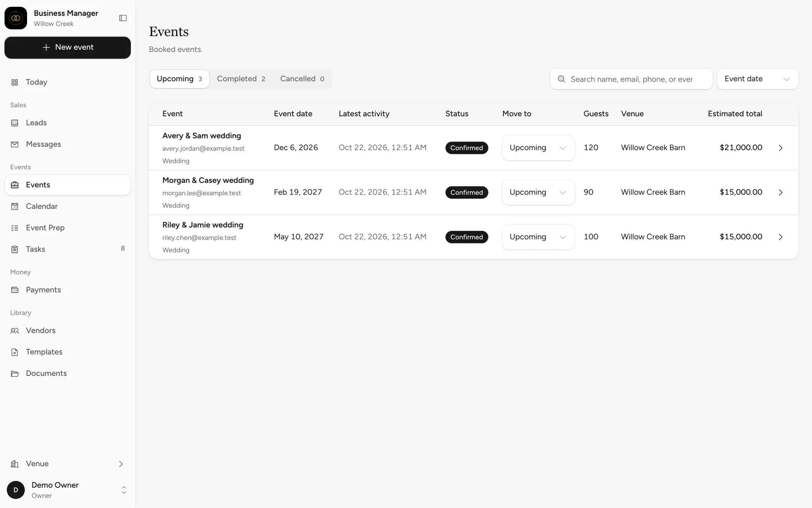The image size is (812, 508).
Task: Open the Event date sort dropdown
Action: (x=757, y=79)
